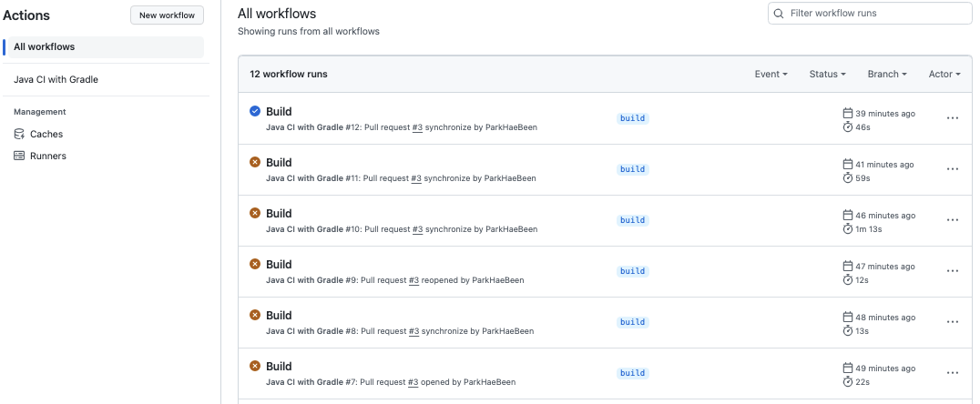This screenshot has height=404, width=980.
Task: Select All workflows in sidebar
Action: 45,46
